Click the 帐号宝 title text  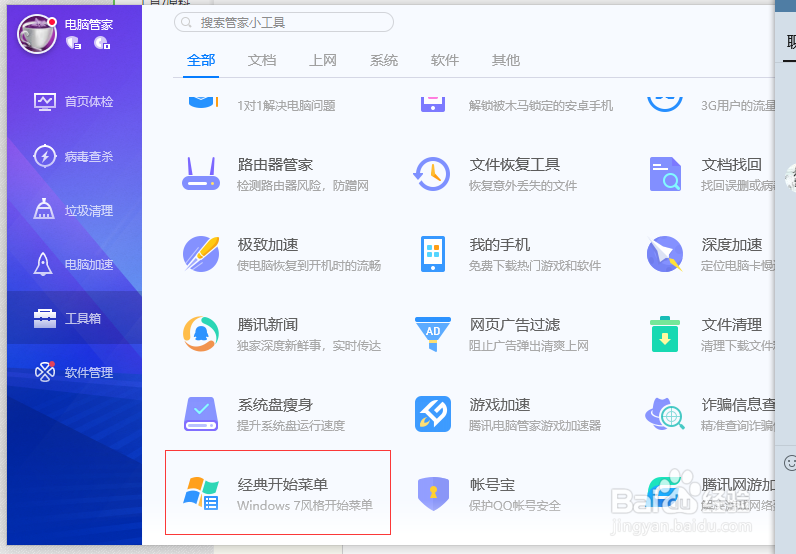point(492,484)
